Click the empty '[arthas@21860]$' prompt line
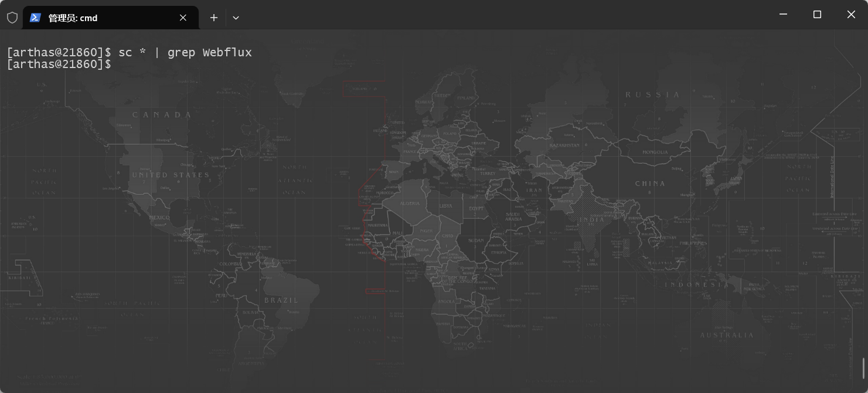The height and width of the screenshot is (393, 868). click(59, 64)
